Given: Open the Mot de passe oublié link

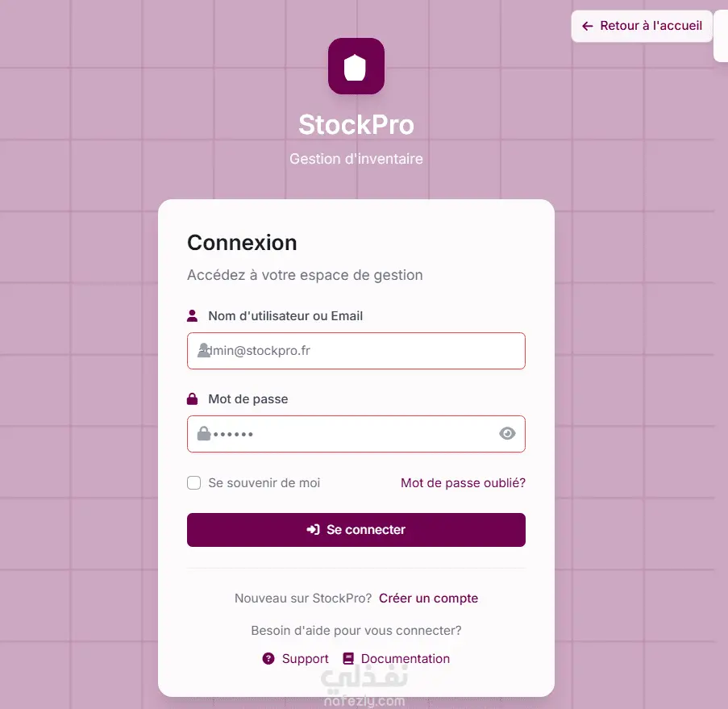Looking at the screenshot, I should click(x=463, y=483).
